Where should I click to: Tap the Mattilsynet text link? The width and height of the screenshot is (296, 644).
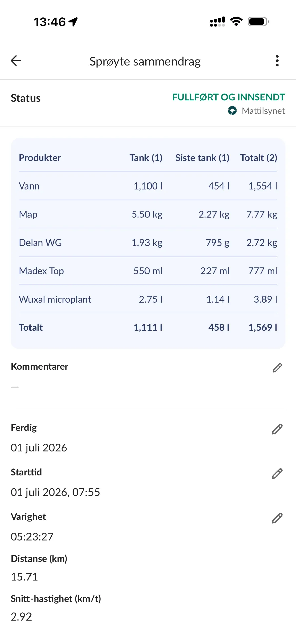click(x=263, y=111)
